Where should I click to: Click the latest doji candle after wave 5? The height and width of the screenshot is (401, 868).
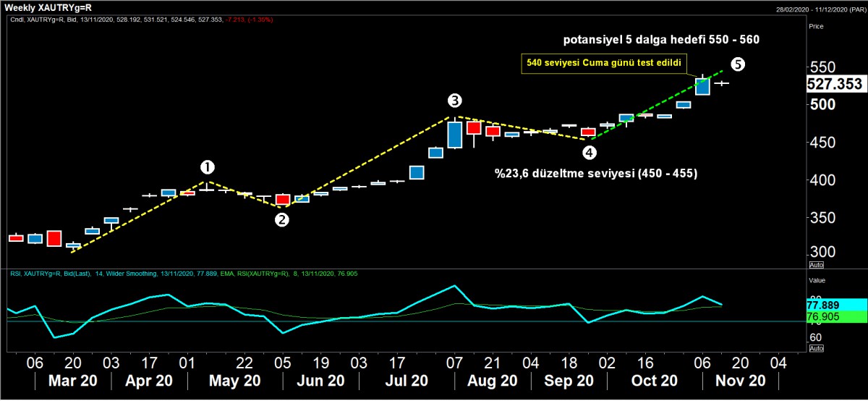pos(721,83)
